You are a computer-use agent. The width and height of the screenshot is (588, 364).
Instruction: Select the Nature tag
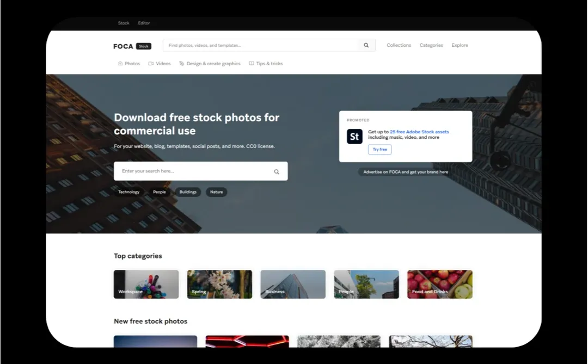click(216, 192)
